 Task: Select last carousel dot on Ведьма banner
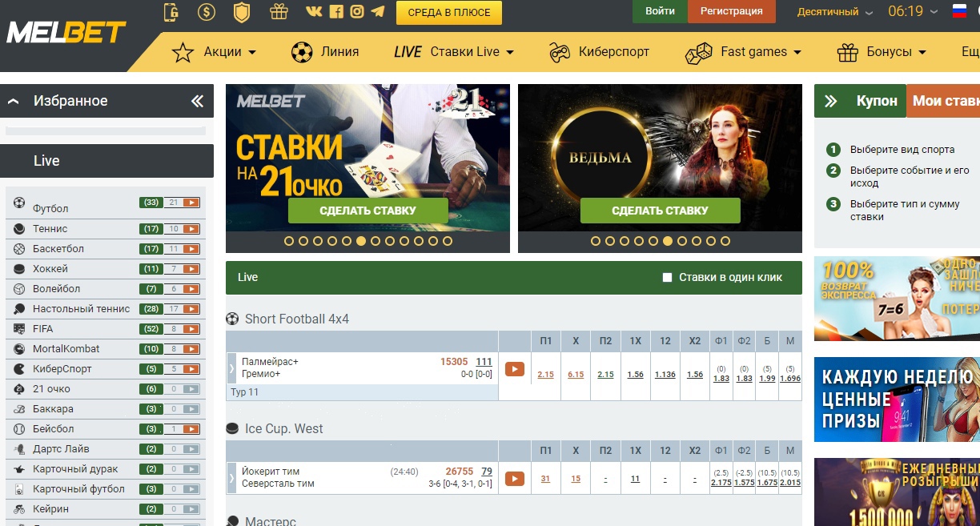725,240
